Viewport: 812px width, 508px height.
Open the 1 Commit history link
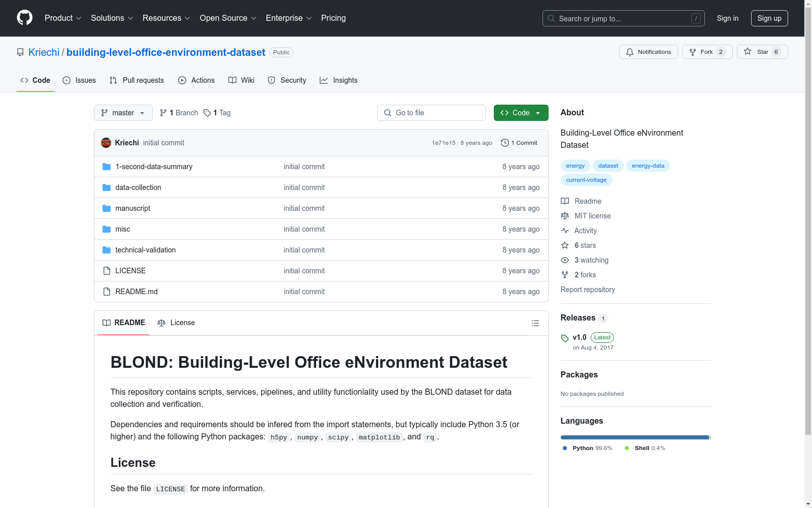point(519,143)
